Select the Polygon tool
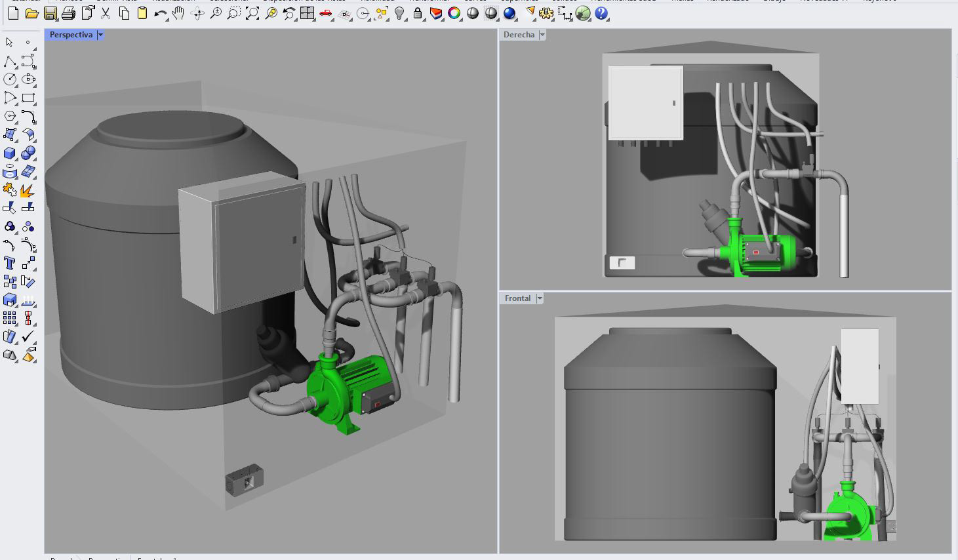The width and height of the screenshot is (958, 560). pyautogui.click(x=9, y=116)
